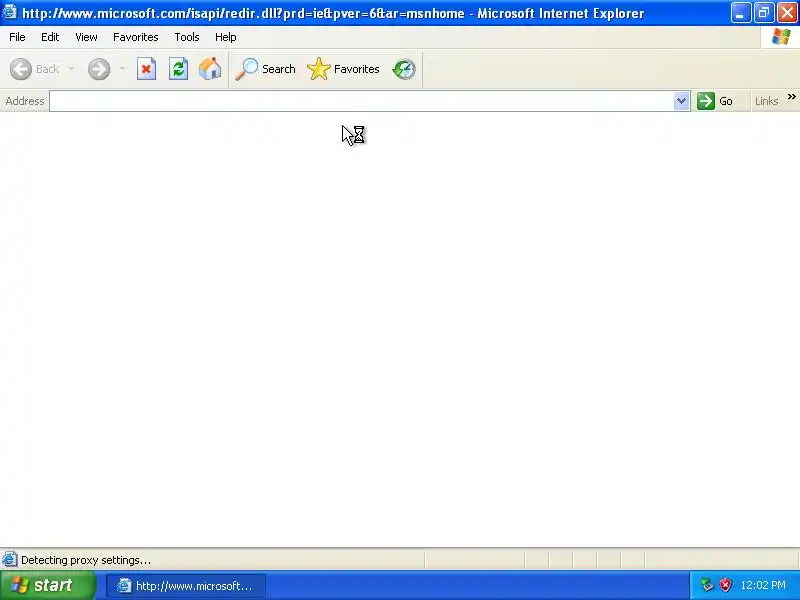This screenshot has height=600, width=800.
Task: Open the File menu
Action: coord(17,37)
